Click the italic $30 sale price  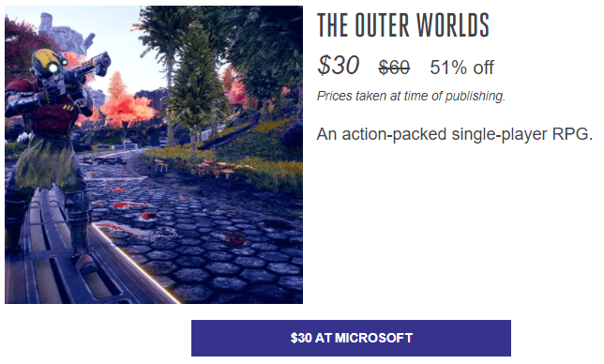coord(339,65)
